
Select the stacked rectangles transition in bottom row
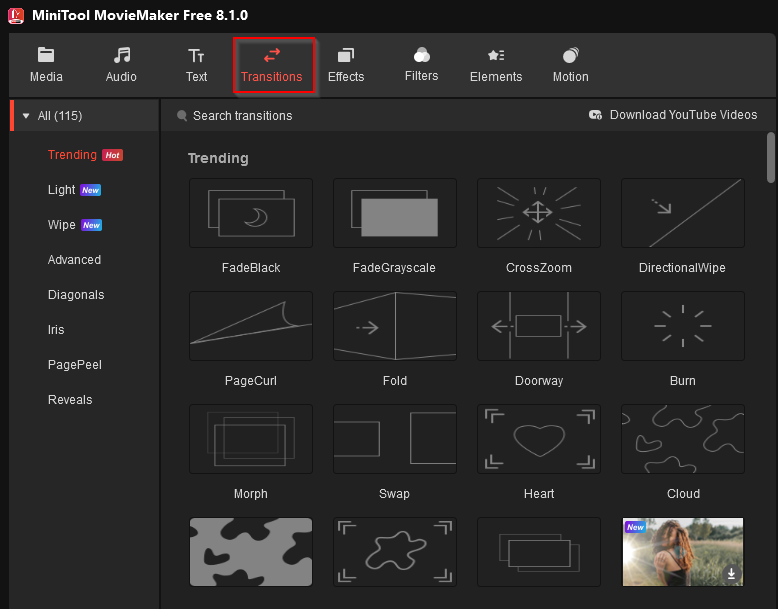[x=539, y=552]
